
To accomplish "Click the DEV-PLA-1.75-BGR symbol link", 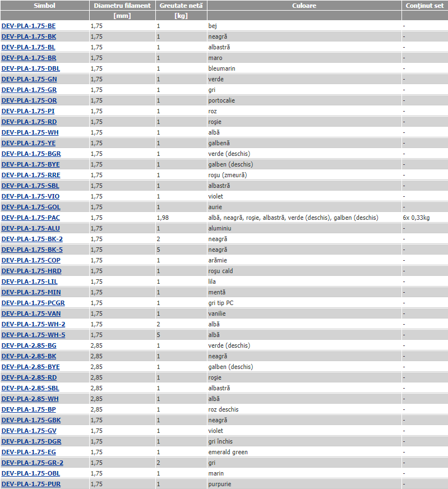I will pos(31,154).
